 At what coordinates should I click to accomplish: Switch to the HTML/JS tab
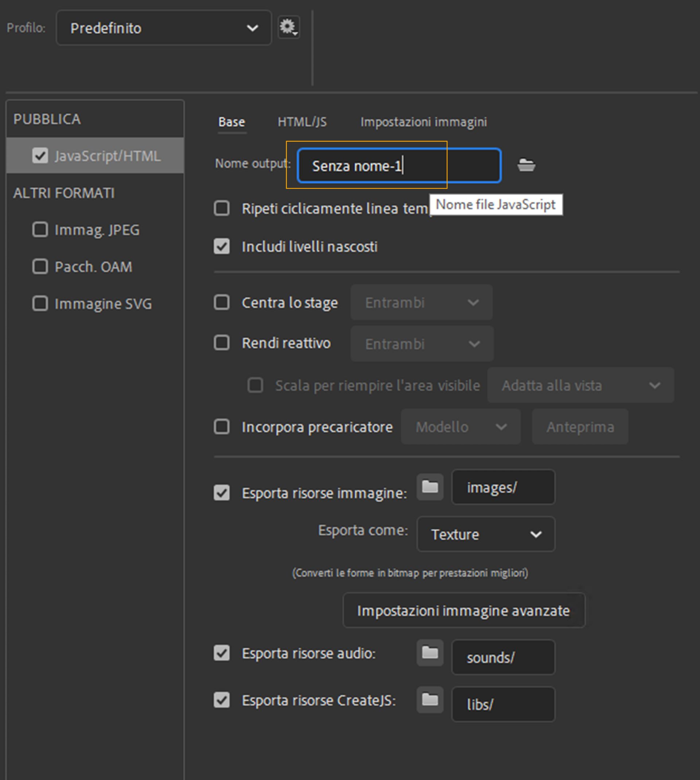[x=302, y=122]
